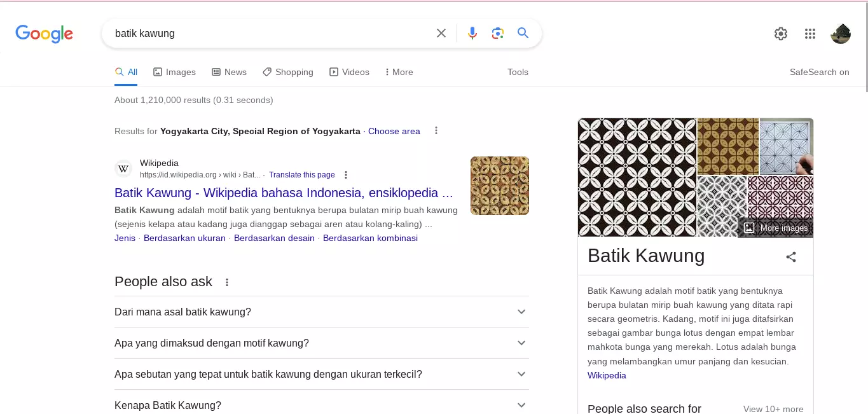This screenshot has width=868, height=414.
Task: Click the Wikipedia W favicon
Action: (123, 169)
